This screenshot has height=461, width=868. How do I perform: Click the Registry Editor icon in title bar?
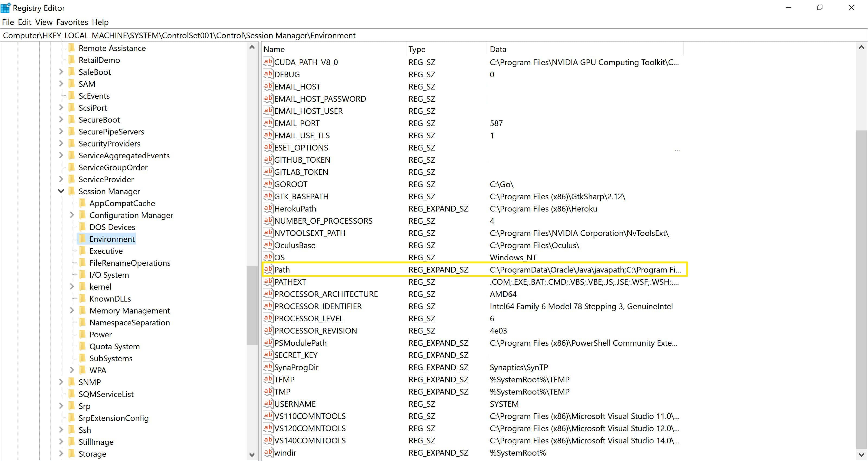[5, 7]
